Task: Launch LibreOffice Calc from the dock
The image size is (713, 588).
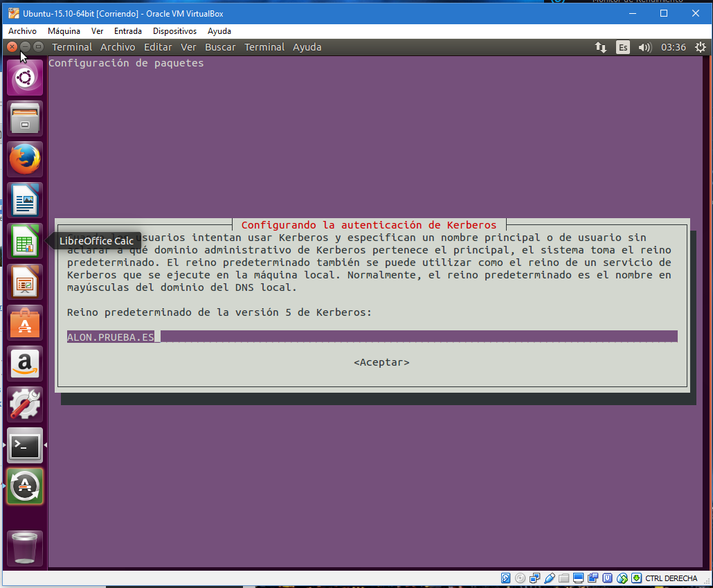Action: coord(25,241)
